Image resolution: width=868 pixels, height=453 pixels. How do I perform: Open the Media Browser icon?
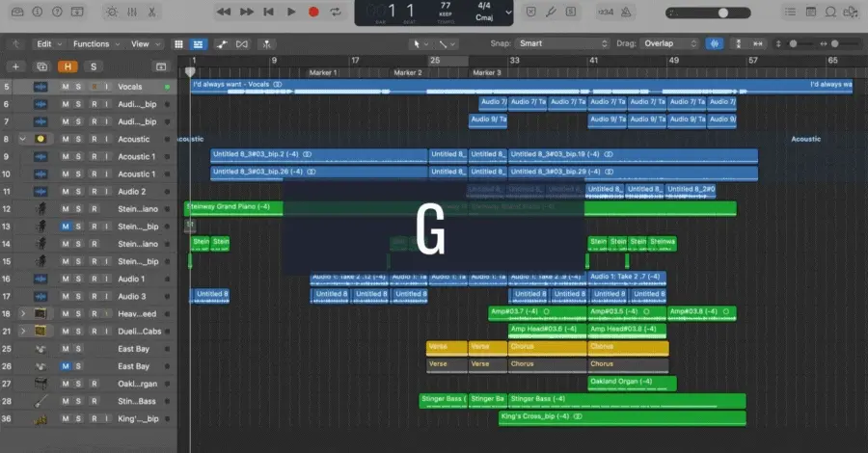851,12
